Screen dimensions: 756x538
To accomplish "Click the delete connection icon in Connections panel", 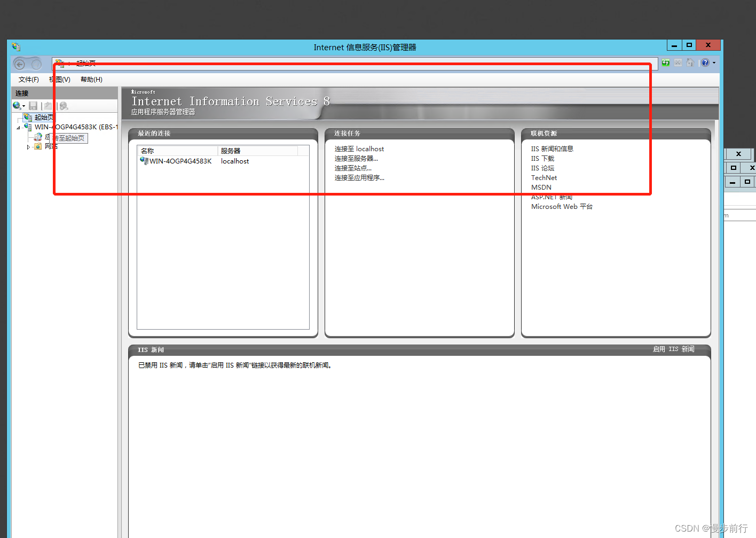I will click(63, 105).
